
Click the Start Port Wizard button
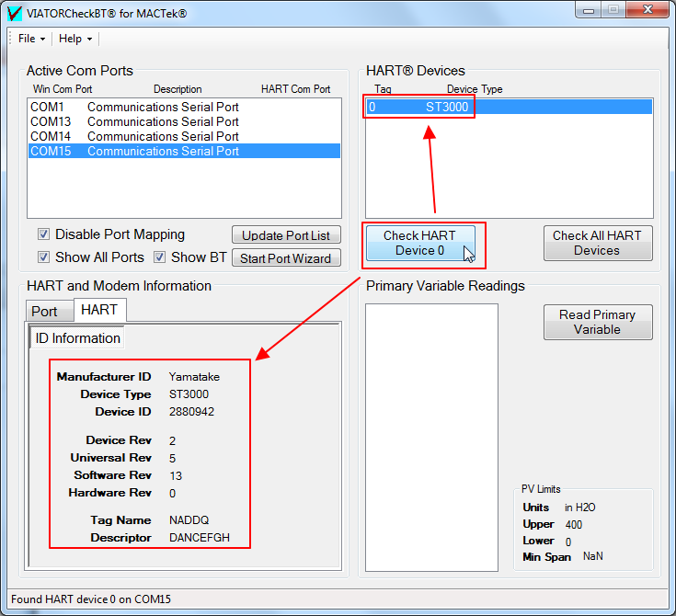[x=286, y=258]
